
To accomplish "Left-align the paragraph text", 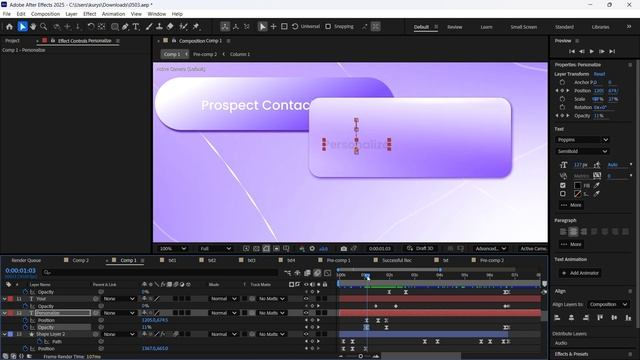I will pyautogui.click(x=563, y=232).
